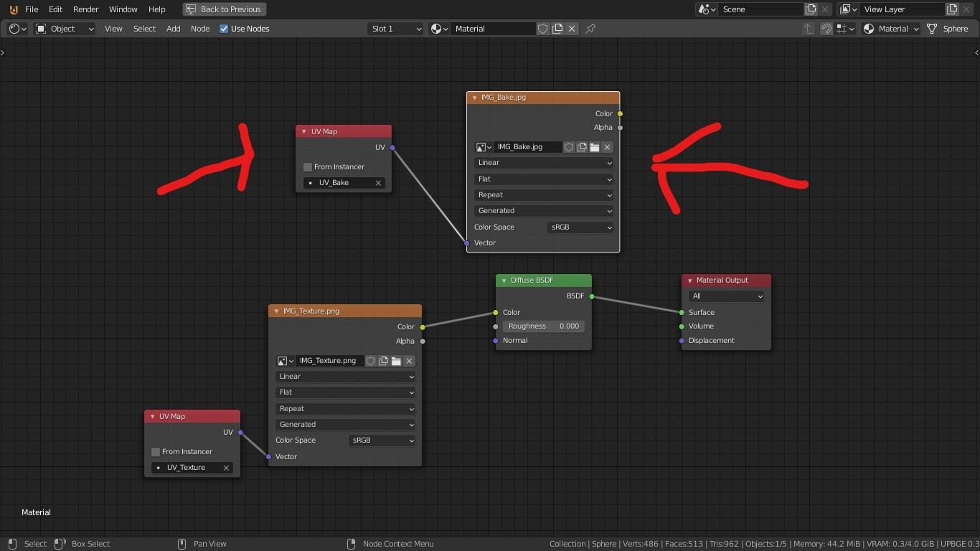Viewport: 980px width, 551px height.
Task: Open the Render menu
Action: coord(85,9)
